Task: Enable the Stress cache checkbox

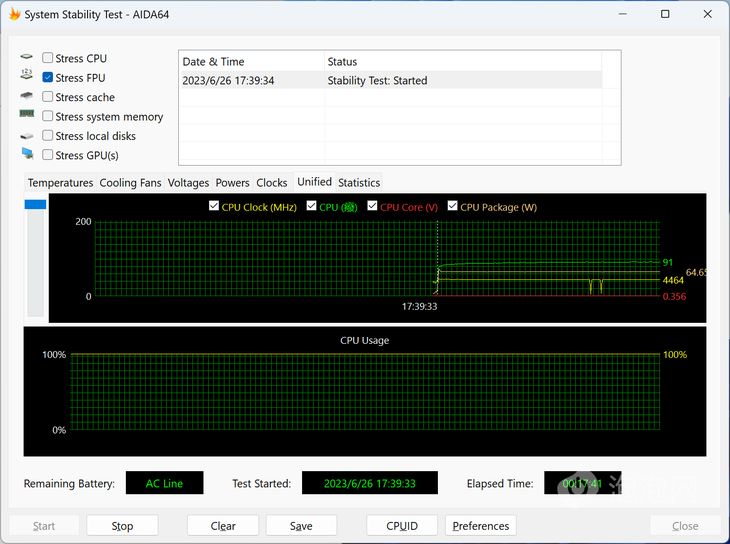Action: tap(47, 96)
